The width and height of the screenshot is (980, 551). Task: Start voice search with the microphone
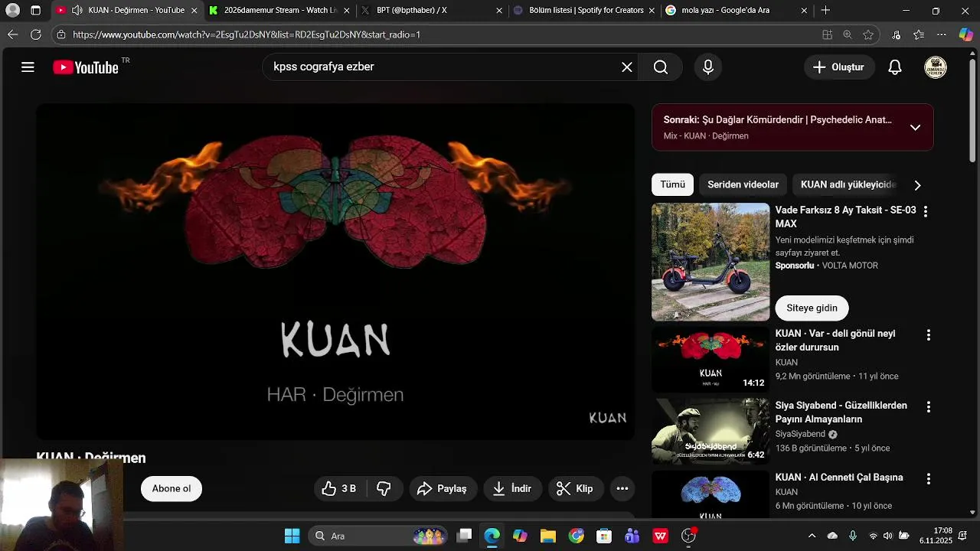(708, 67)
